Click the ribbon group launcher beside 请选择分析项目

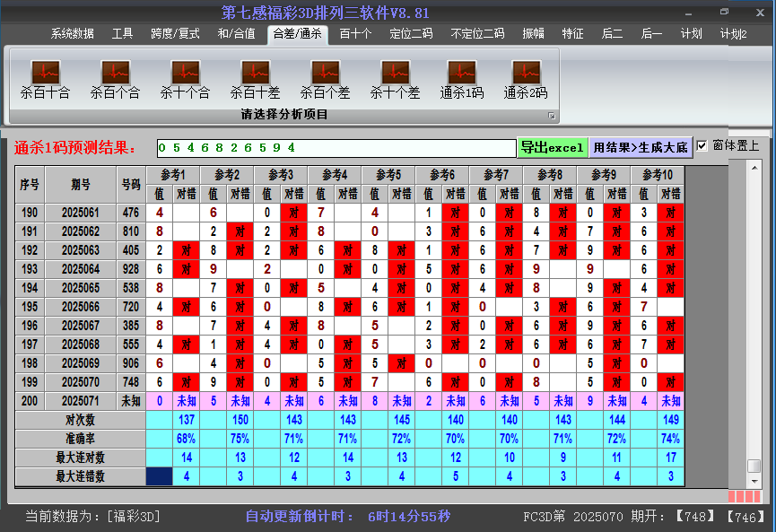click(x=552, y=116)
